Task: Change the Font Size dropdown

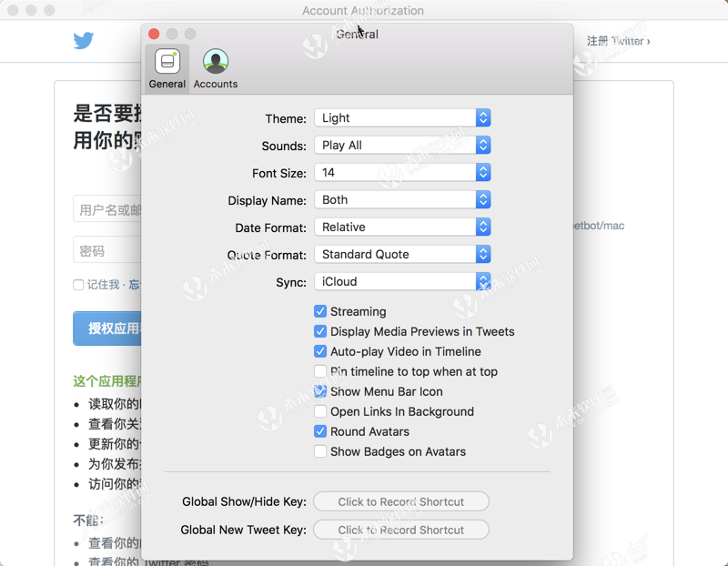Action: [402, 173]
